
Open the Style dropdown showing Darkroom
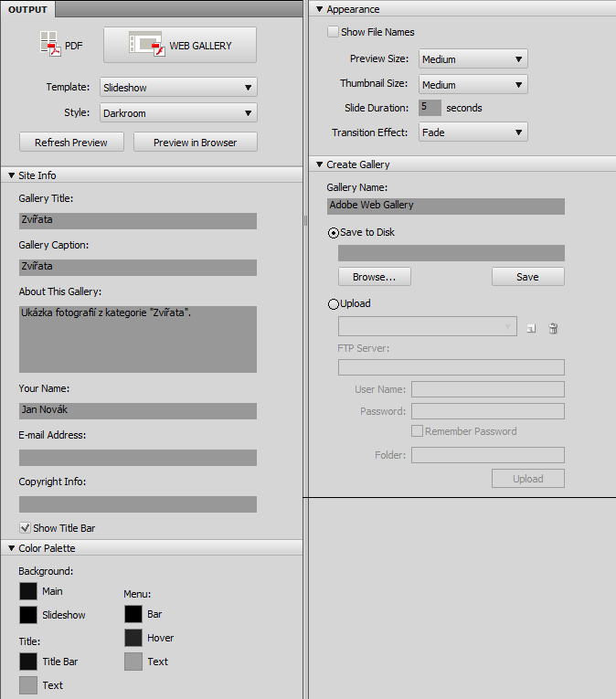click(x=178, y=113)
